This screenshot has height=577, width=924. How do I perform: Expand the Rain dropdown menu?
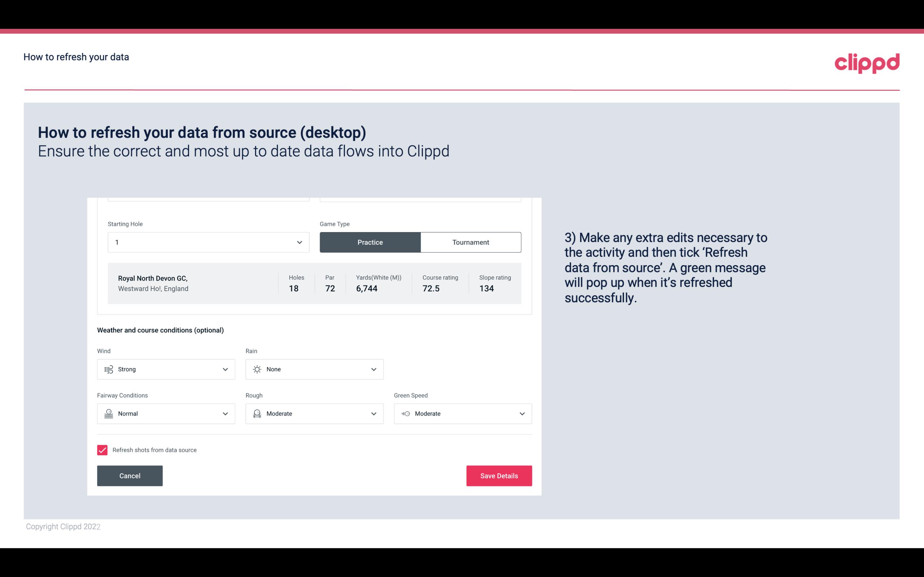373,369
